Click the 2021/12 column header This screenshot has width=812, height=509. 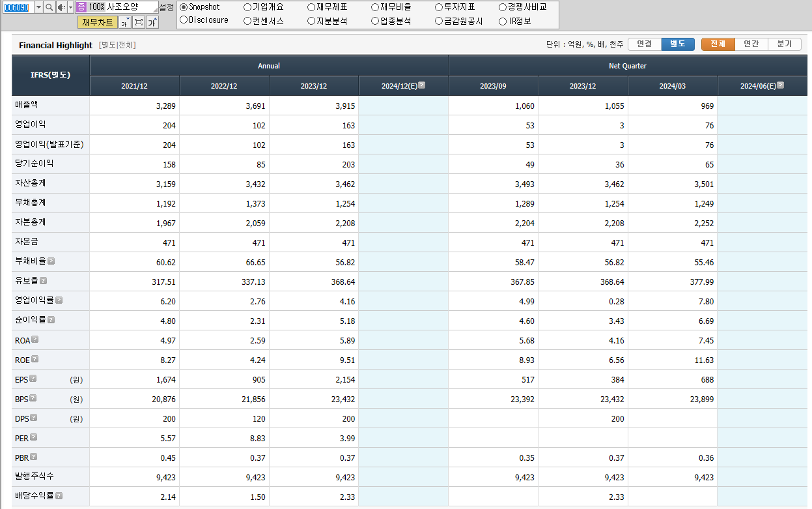coord(135,86)
